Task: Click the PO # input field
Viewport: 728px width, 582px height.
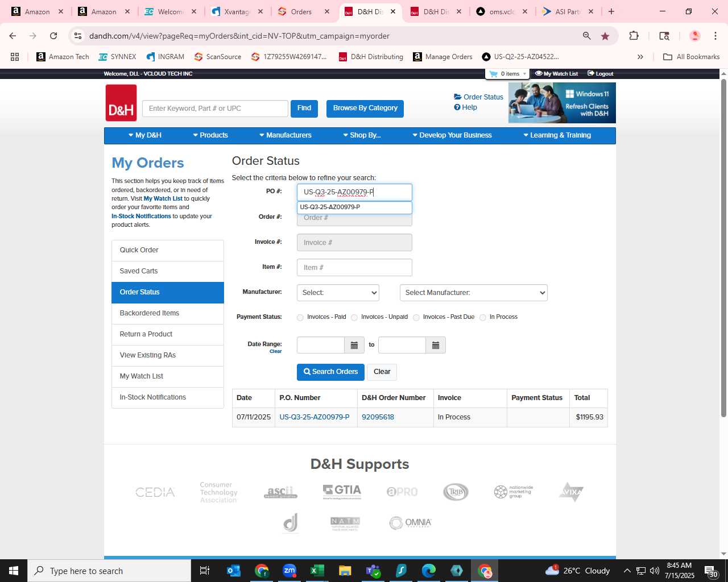Action: pyautogui.click(x=354, y=192)
